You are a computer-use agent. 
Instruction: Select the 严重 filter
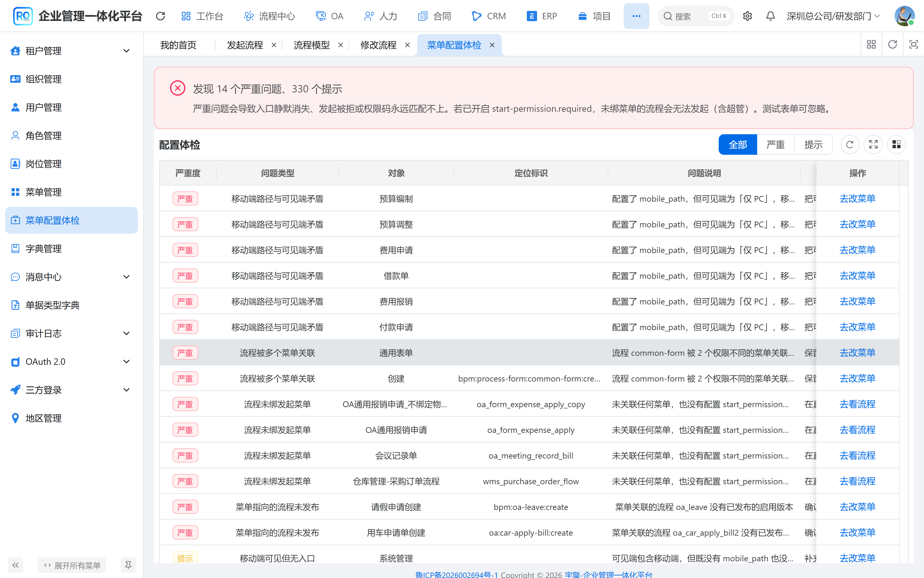(x=775, y=144)
